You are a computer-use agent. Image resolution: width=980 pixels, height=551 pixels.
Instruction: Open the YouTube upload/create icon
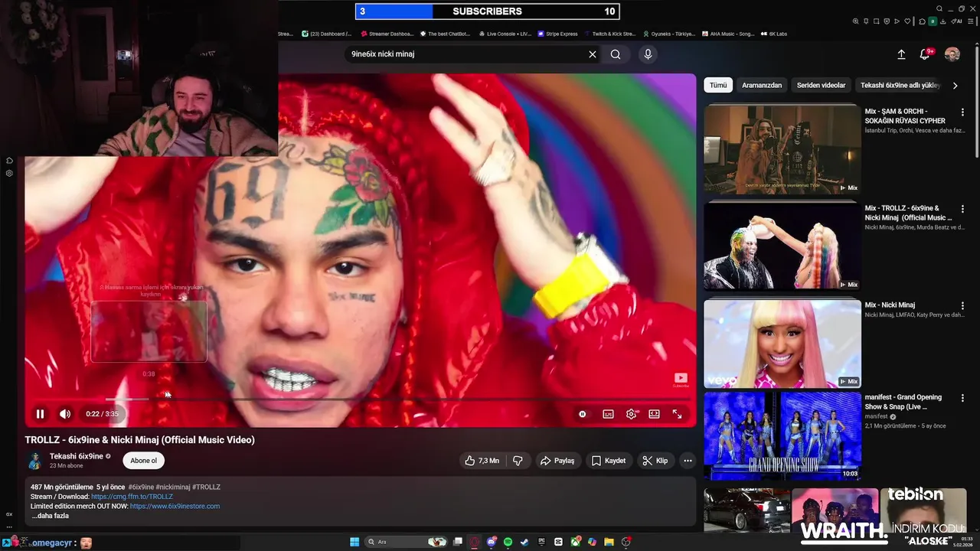901,54
